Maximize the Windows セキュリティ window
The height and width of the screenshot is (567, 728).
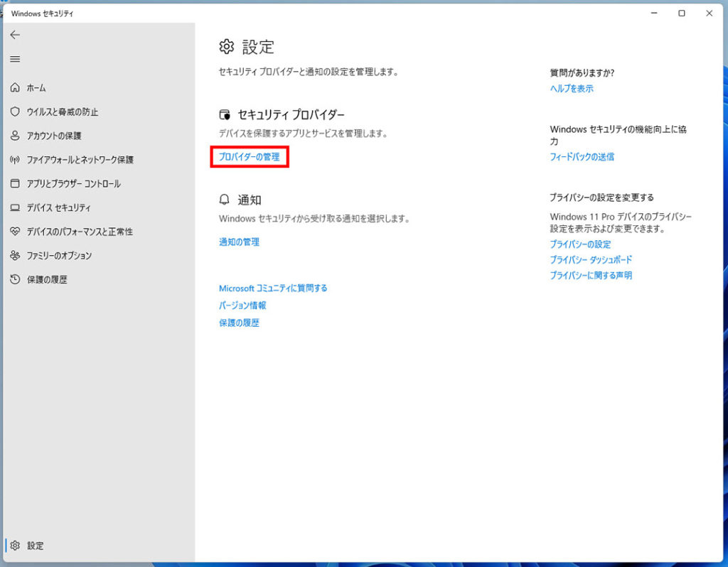click(x=681, y=13)
